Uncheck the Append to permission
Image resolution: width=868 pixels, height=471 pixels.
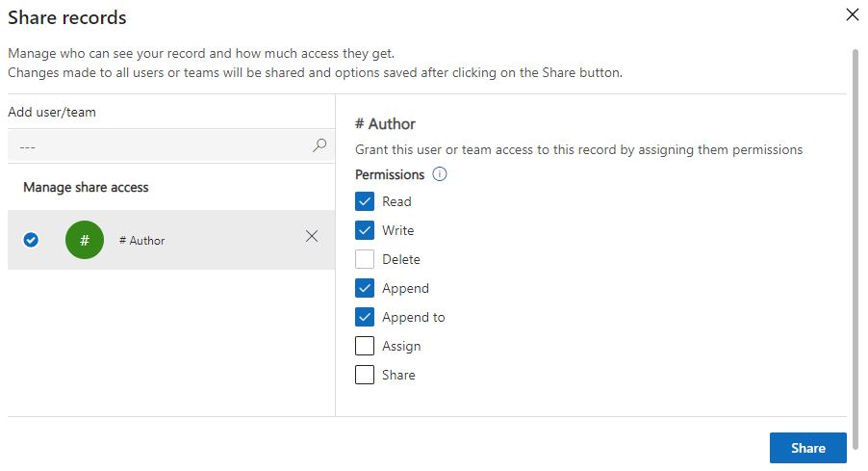coord(365,317)
